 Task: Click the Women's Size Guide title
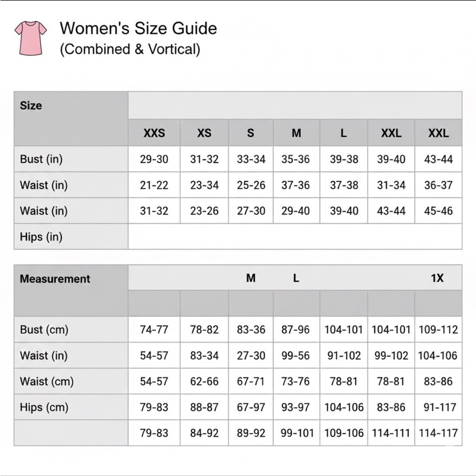point(138,29)
